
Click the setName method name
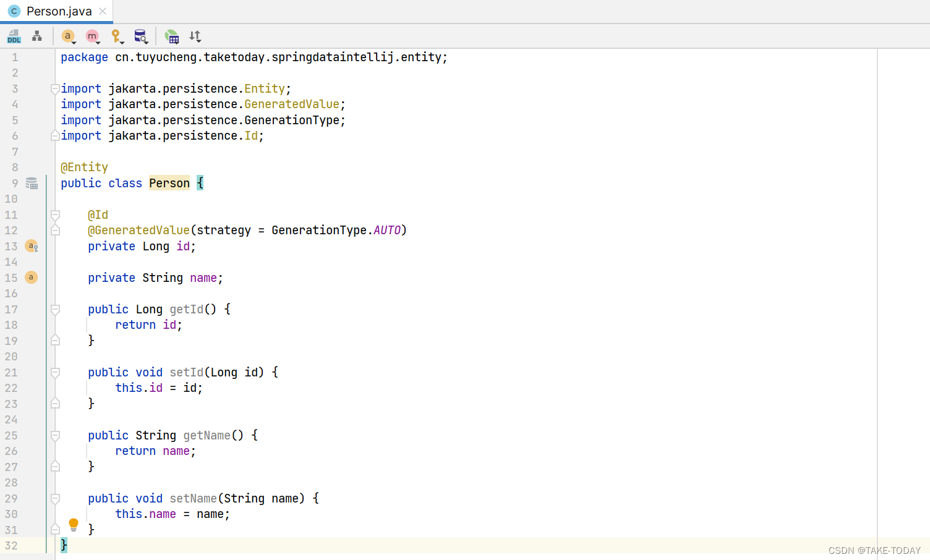[x=194, y=498]
